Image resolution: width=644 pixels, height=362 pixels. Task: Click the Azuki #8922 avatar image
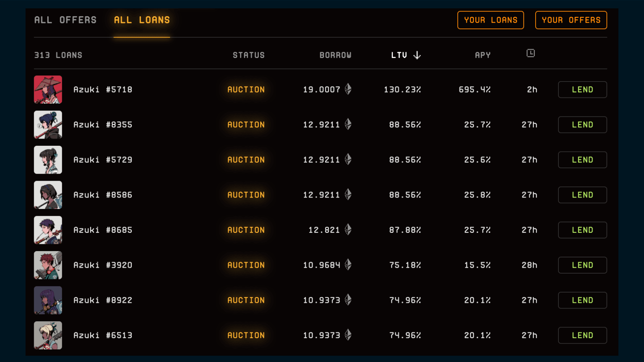[48, 300]
